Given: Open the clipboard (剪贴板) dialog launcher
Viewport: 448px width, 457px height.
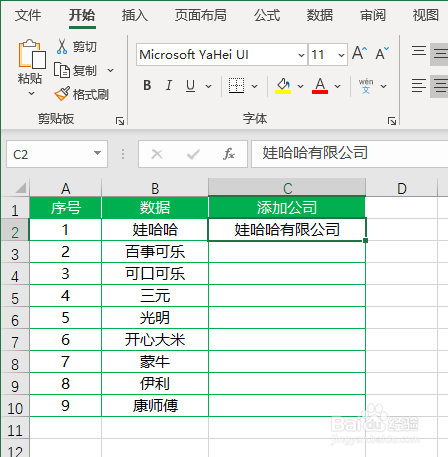Looking at the screenshot, I should point(120,121).
